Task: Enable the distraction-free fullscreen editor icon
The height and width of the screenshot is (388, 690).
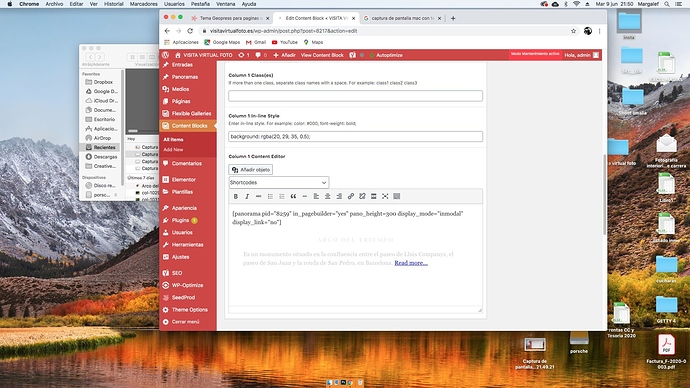Action: click(x=385, y=196)
